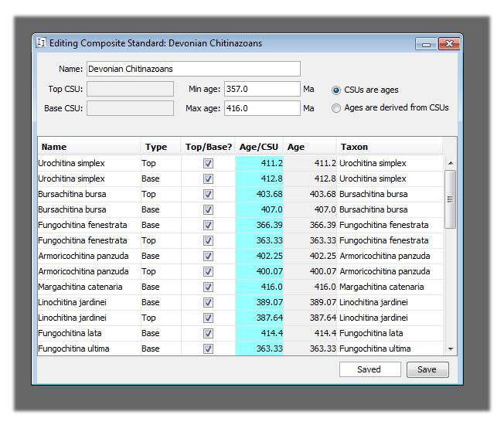Toggle checkbox in Bursachitina bursa Top row

(208, 195)
